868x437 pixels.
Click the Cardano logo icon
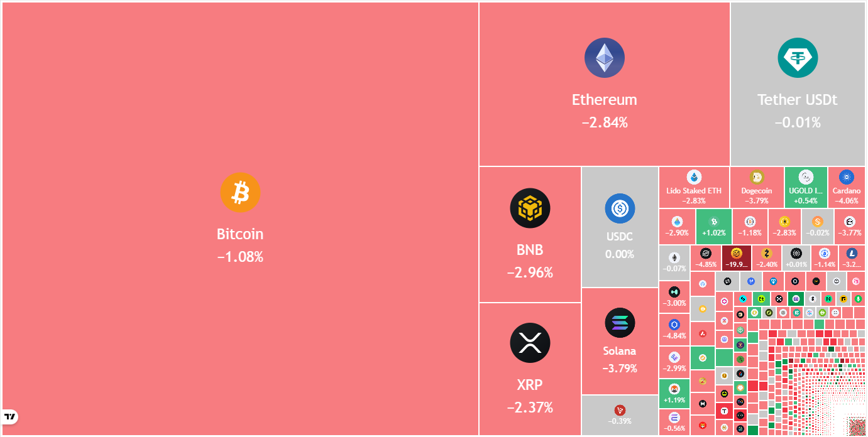click(x=846, y=178)
